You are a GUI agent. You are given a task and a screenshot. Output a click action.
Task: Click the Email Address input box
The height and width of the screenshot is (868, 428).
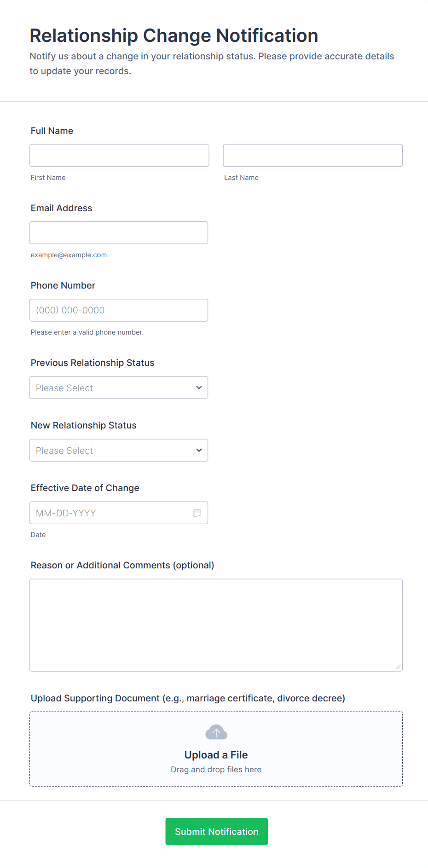point(119,232)
